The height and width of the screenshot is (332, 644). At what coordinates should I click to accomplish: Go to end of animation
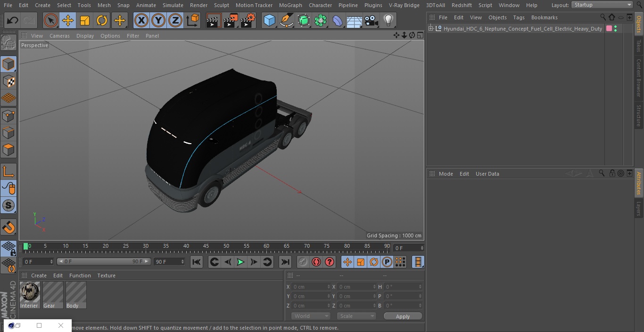(285, 262)
